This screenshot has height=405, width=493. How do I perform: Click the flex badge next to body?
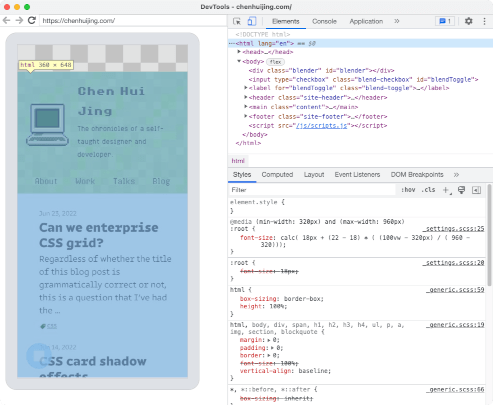(x=275, y=62)
